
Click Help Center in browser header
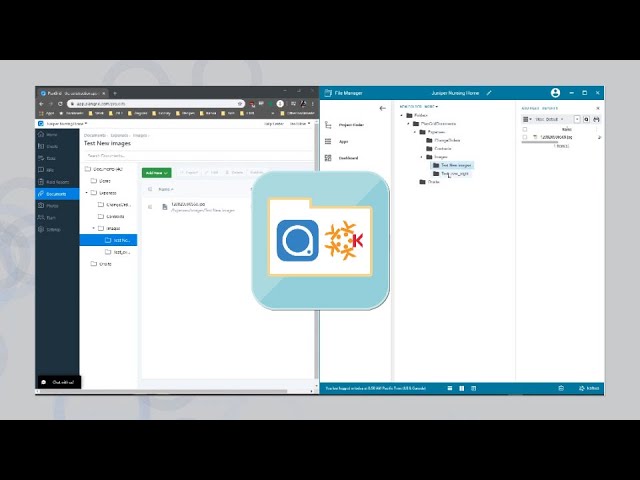click(274, 123)
